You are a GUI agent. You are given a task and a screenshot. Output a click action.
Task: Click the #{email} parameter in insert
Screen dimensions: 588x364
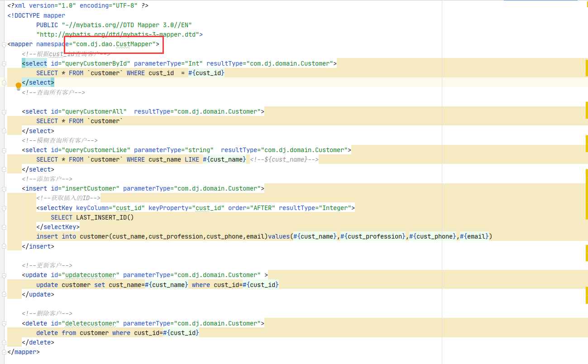click(x=474, y=236)
